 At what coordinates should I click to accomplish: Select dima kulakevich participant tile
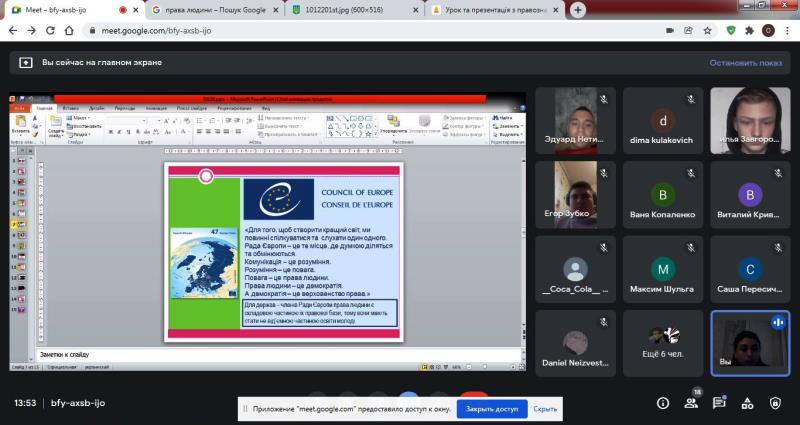tap(661, 120)
